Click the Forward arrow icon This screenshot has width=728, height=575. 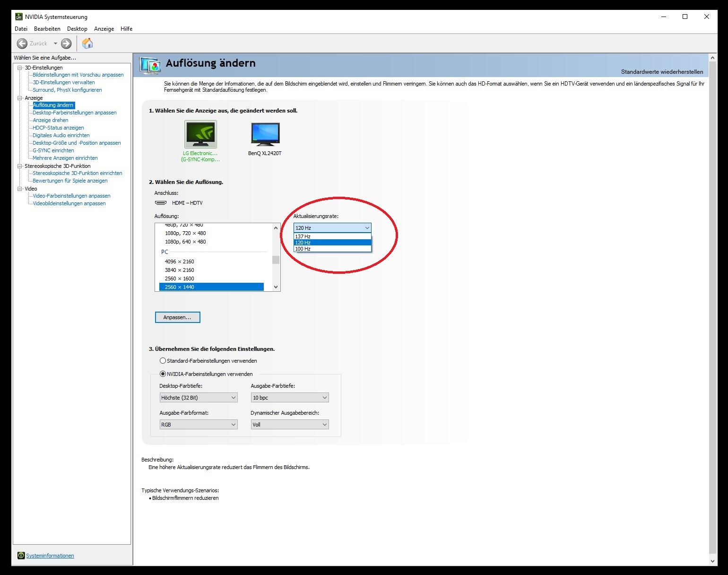pos(66,44)
